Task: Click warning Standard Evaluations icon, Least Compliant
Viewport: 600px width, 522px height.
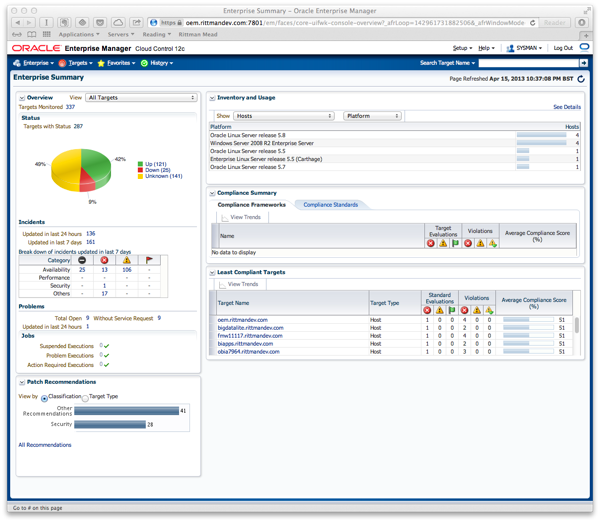Action: [440, 310]
